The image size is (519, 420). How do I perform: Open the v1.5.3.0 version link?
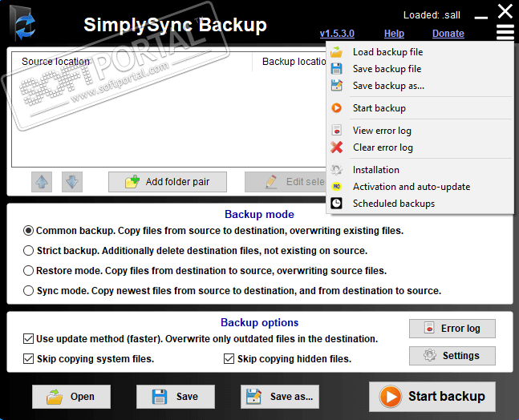pos(337,34)
